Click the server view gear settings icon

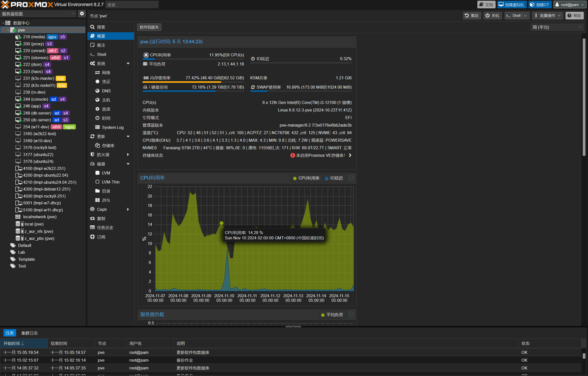tap(82, 14)
